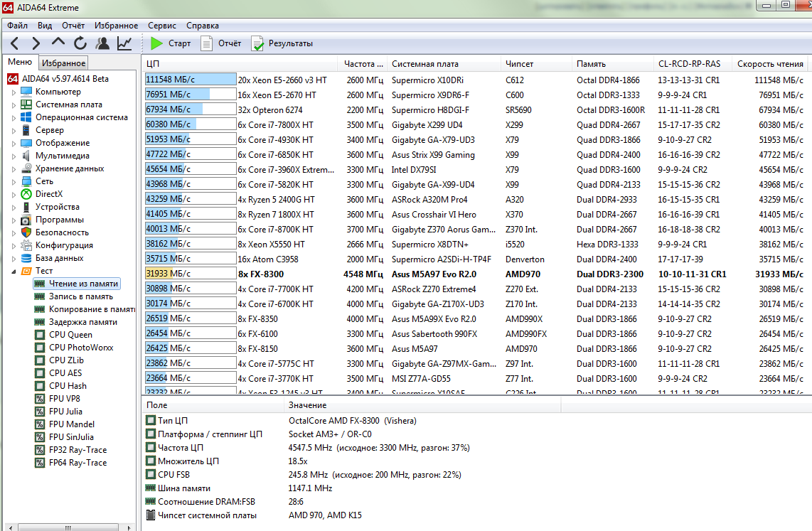Select the Сеть network icon
Image resolution: width=812 pixels, height=531 pixels.
(x=26, y=181)
